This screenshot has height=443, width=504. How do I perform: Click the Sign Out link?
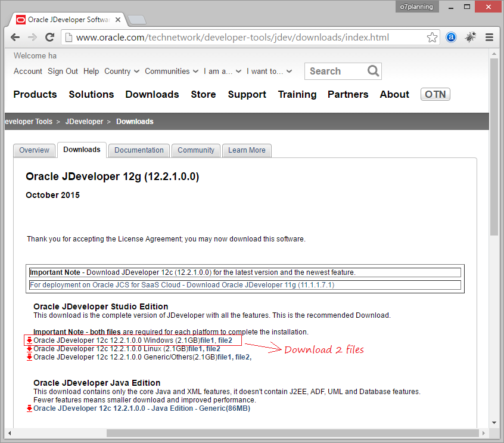point(63,72)
